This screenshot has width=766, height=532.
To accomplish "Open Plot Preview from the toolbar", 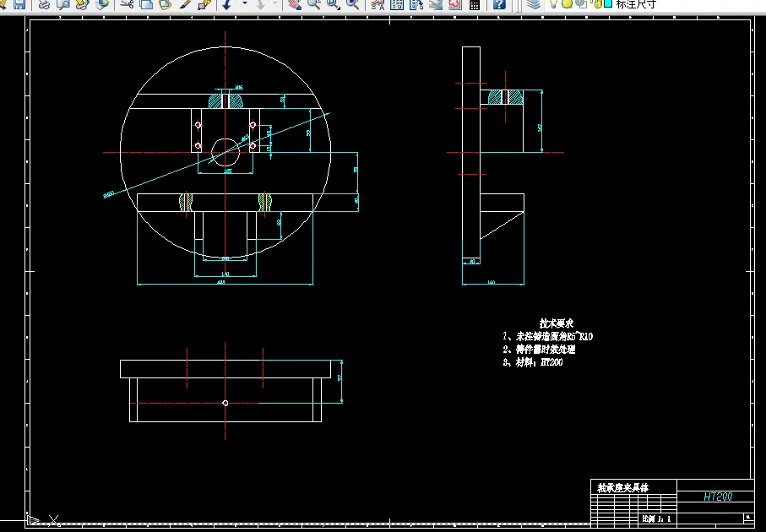I will pyautogui.click(x=63, y=4).
